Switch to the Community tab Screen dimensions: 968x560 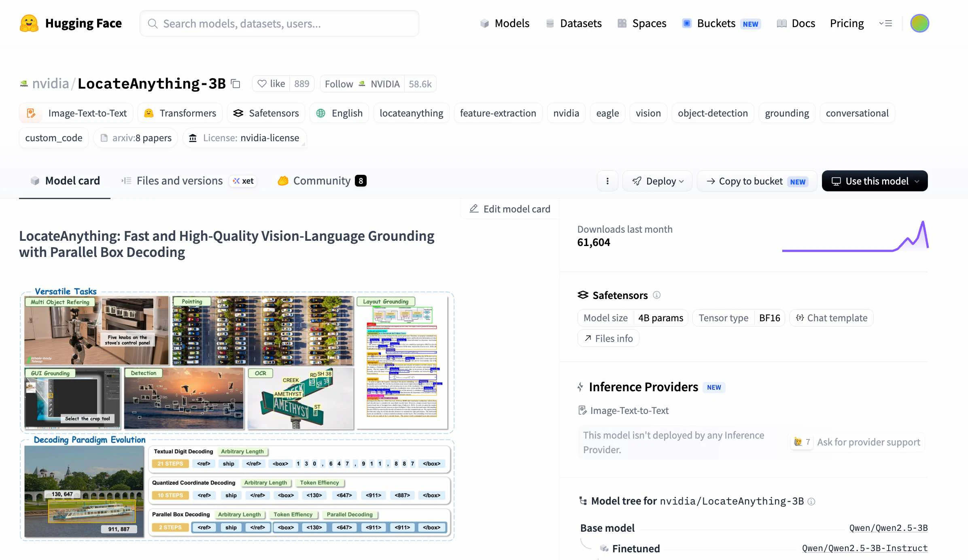322,181
